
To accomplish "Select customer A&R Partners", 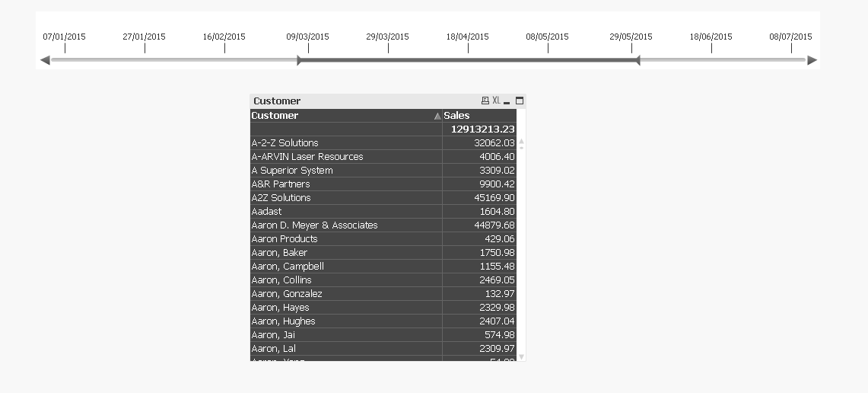I will [346, 184].
